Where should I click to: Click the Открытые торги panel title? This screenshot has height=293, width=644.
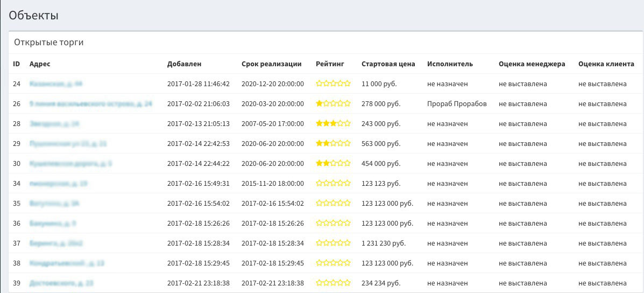tap(49, 42)
